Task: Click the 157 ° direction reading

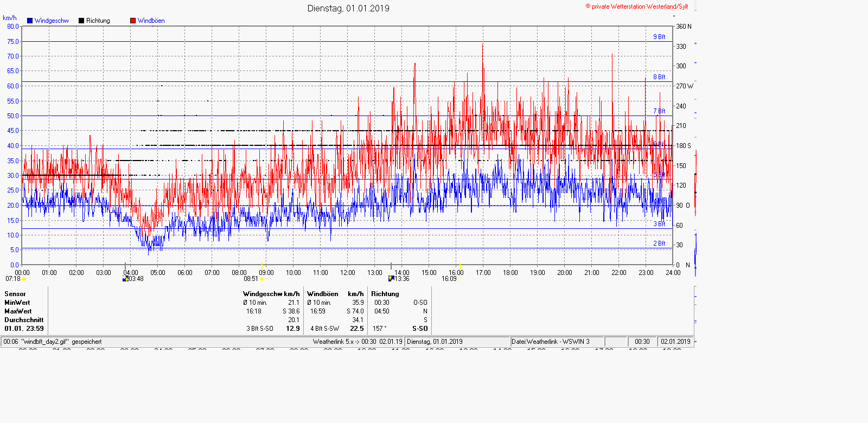Action: (380, 329)
